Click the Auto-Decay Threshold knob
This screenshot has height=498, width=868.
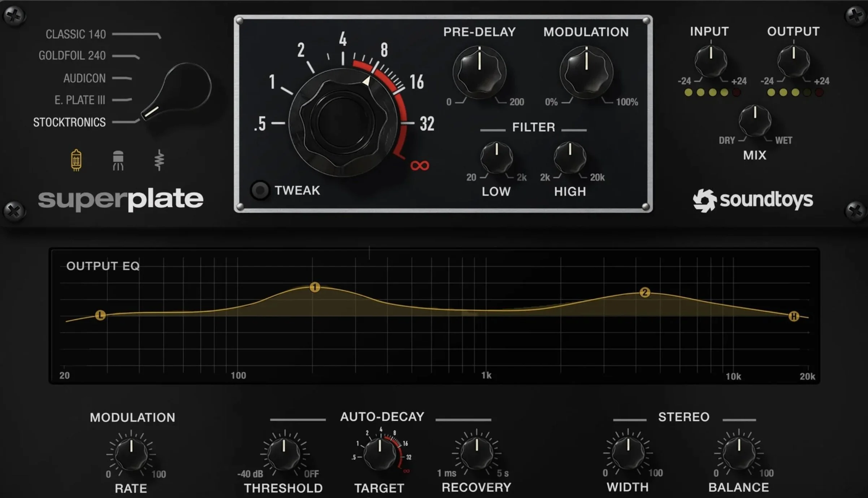tap(284, 453)
